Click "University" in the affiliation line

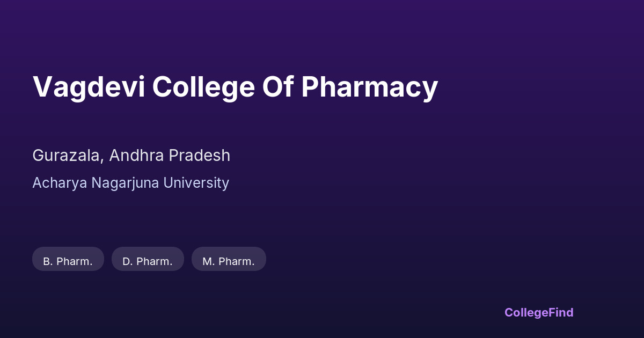point(196,183)
